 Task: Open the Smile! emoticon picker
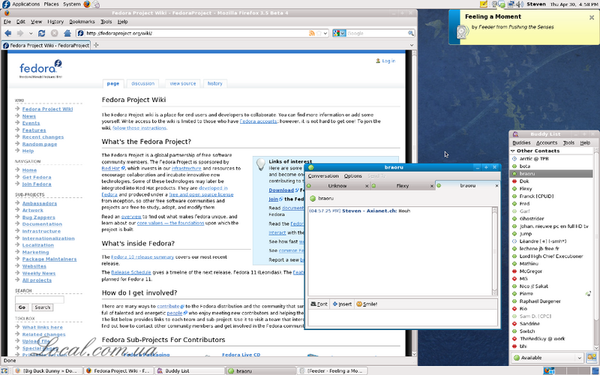pyautogui.click(x=367, y=304)
